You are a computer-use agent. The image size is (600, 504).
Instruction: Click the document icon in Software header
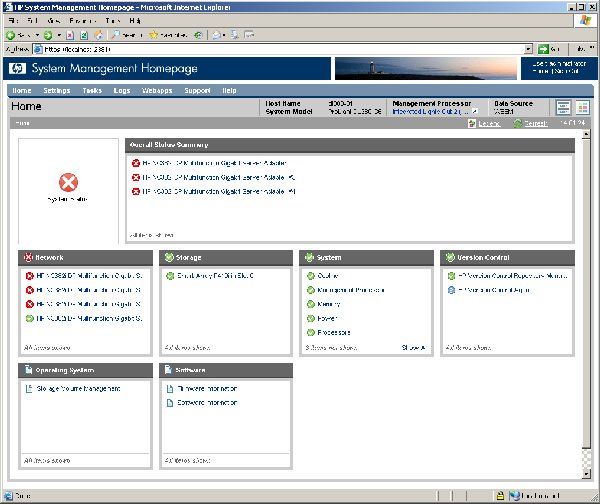168,370
